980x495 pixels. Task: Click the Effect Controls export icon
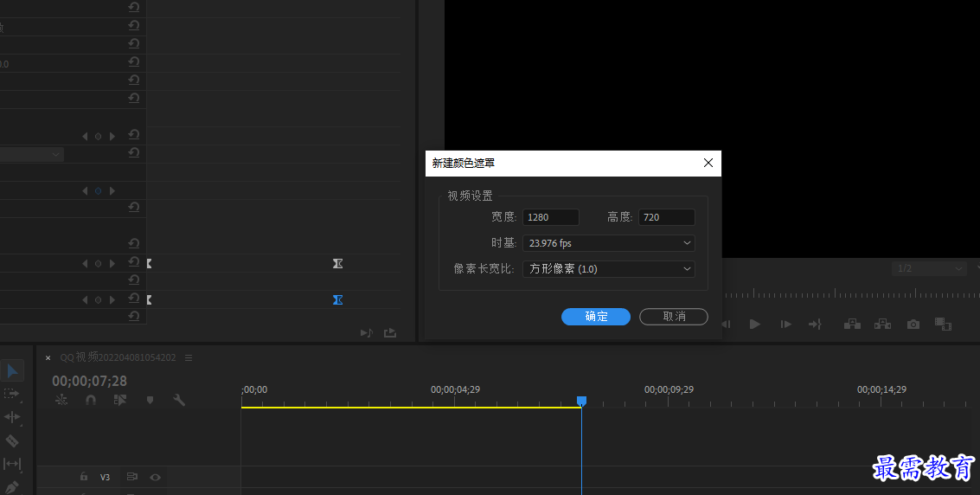[390, 332]
